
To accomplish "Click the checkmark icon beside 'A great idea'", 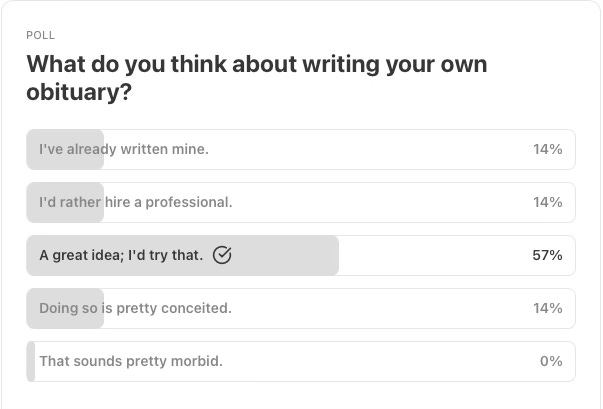I will [x=222, y=255].
